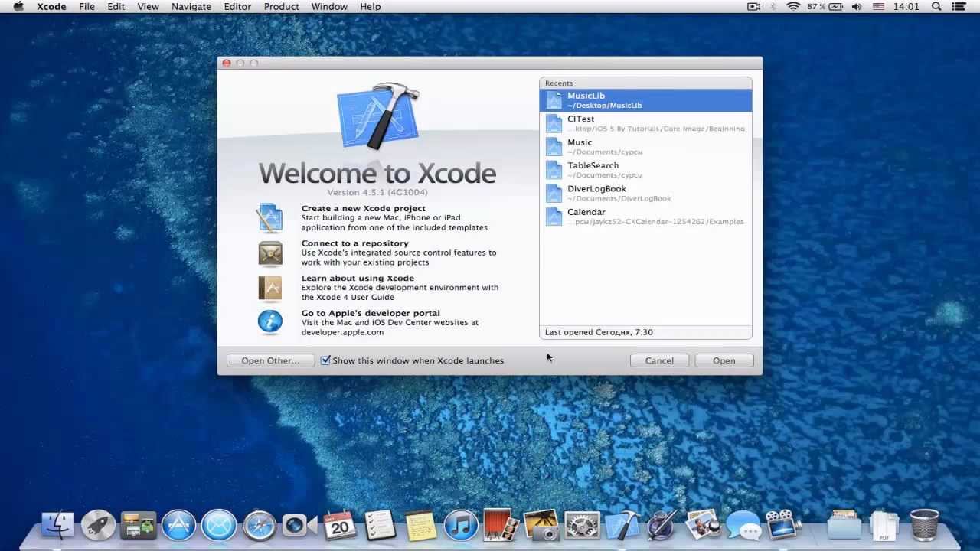980x551 pixels.
Task: Open the Edit menu
Action: point(116,6)
